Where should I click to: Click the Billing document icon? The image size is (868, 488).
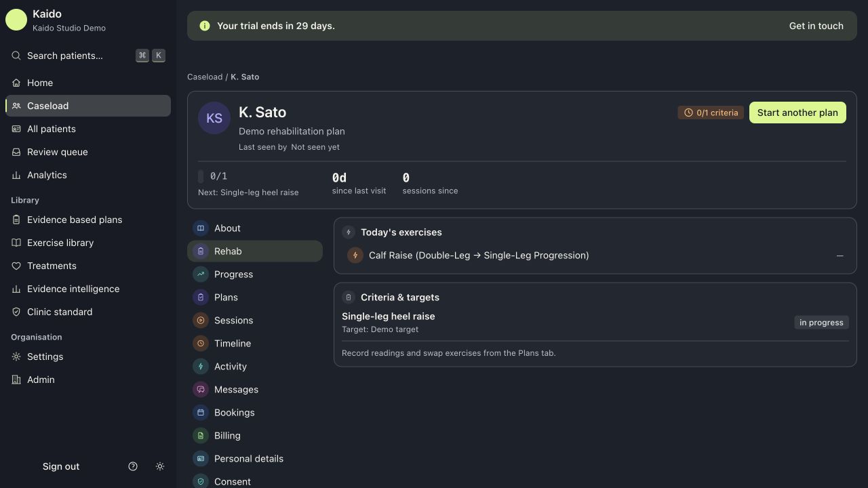(201, 436)
